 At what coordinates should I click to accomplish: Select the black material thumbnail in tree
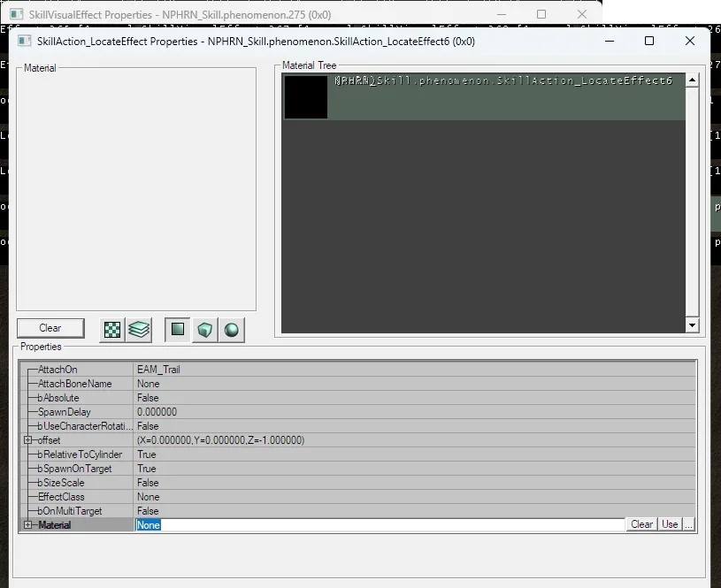click(x=306, y=97)
